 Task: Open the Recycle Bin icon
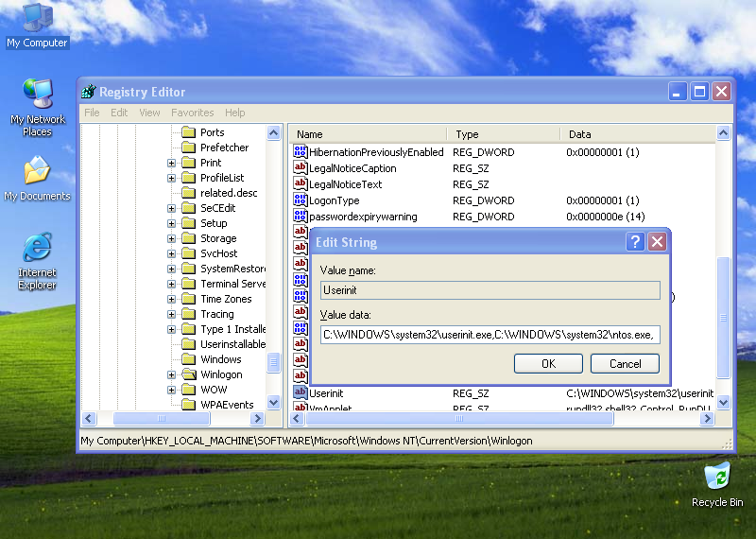point(716,476)
